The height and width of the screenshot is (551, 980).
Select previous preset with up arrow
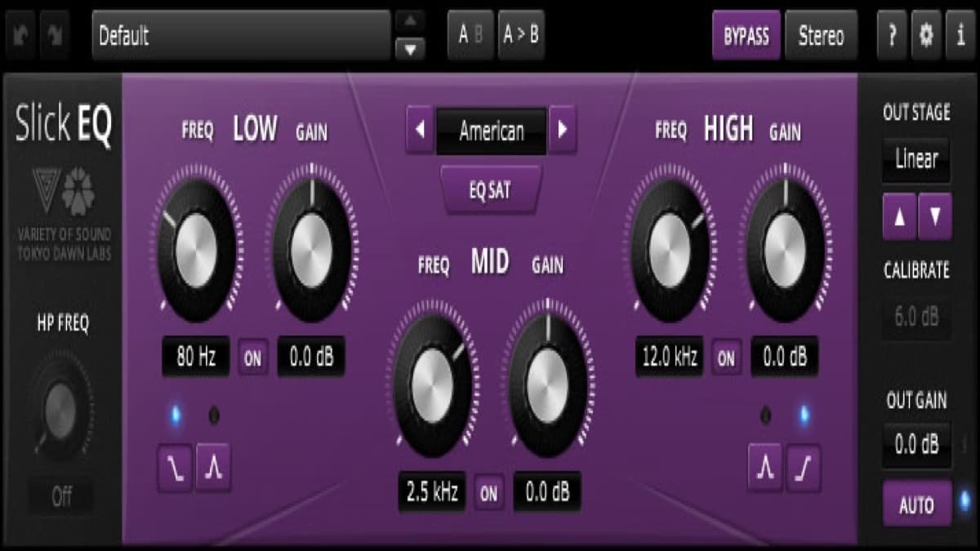[410, 22]
